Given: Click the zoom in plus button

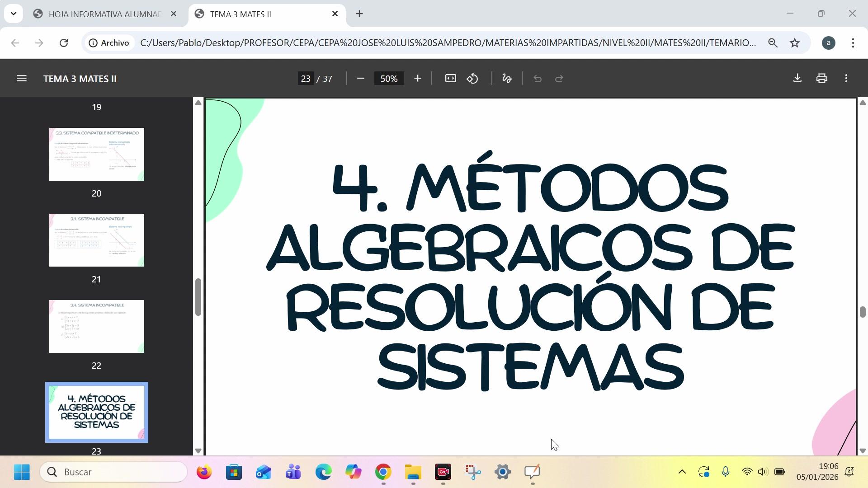Looking at the screenshot, I should click(x=417, y=79).
